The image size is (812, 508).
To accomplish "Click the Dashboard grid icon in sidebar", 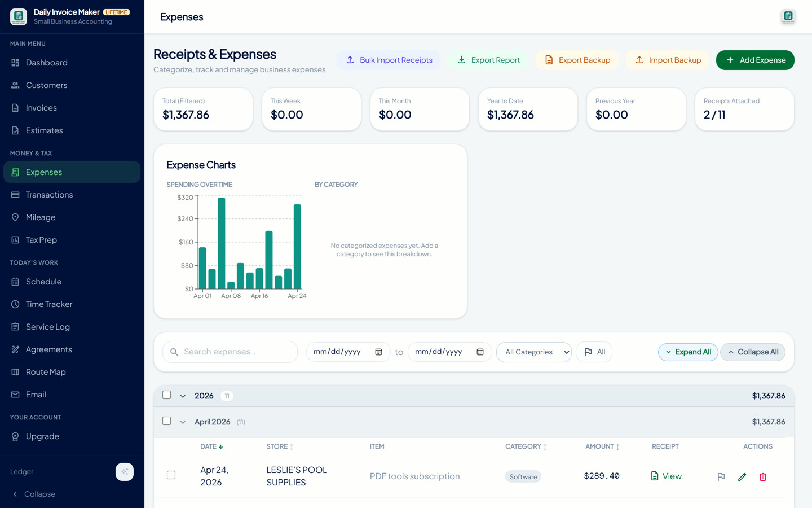I will click(x=15, y=63).
